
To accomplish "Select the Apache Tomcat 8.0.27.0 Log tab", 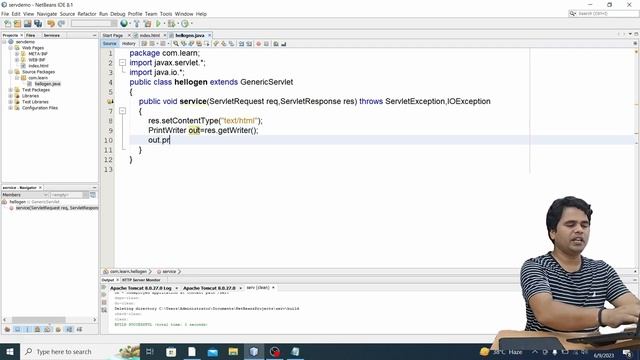I will pyautogui.click(x=141, y=288).
